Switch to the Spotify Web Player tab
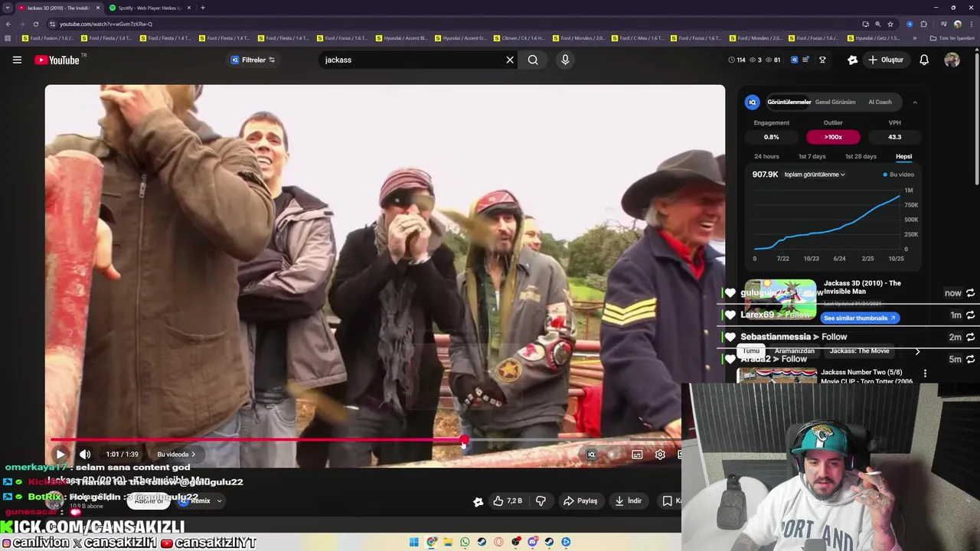Image resolution: width=980 pixels, height=551 pixels. (x=150, y=8)
